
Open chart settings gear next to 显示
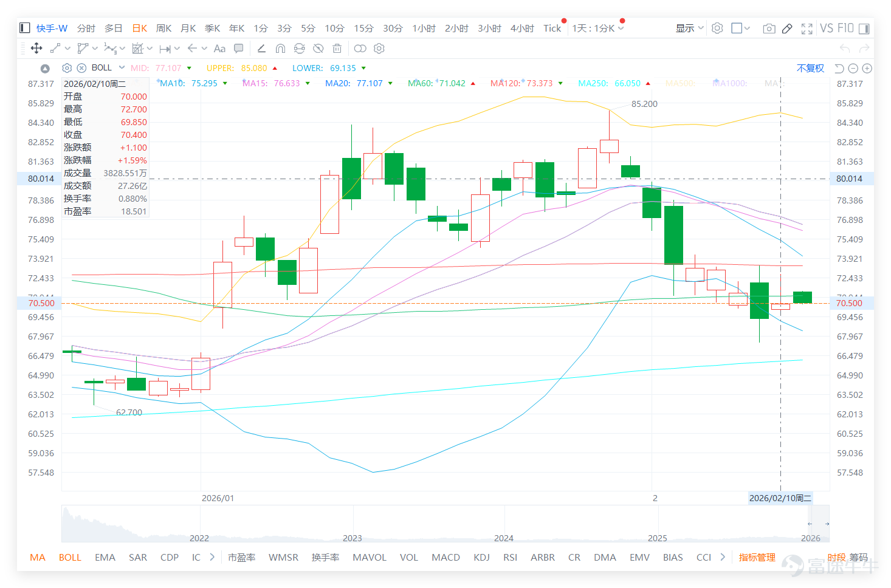click(x=717, y=28)
